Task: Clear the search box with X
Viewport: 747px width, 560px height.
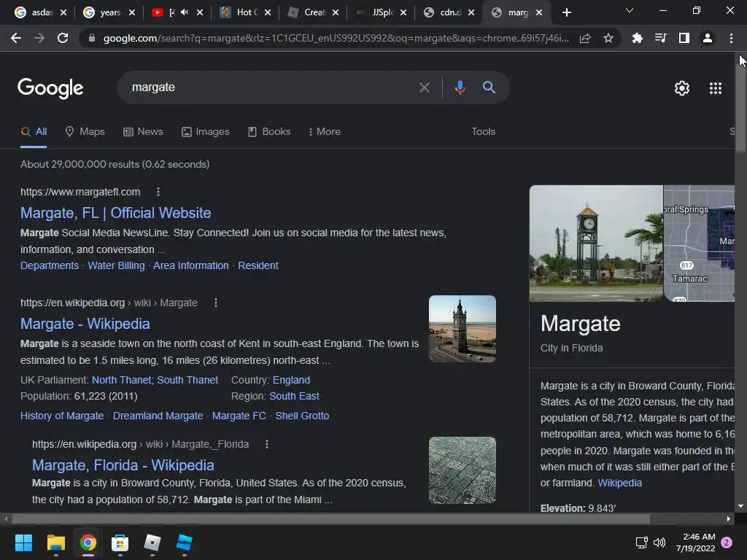Action: (x=424, y=87)
